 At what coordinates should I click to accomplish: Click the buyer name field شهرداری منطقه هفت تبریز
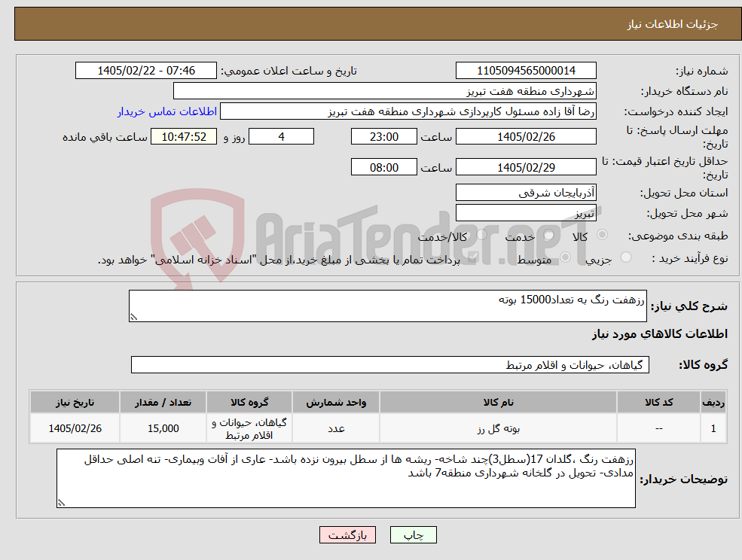click(x=385, y=91)
